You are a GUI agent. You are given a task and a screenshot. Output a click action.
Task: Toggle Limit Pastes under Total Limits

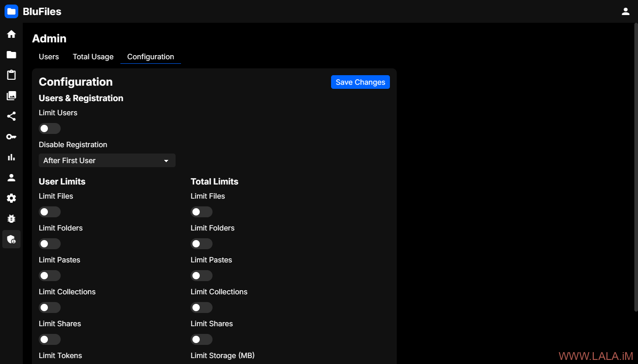coord(201,276)
